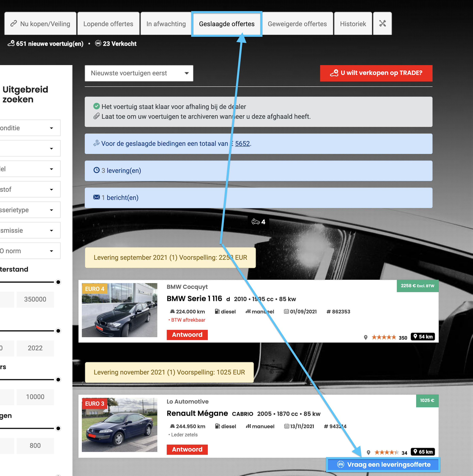
Task: Click the hand-coin total bids icon
Action: coord(97,143)
